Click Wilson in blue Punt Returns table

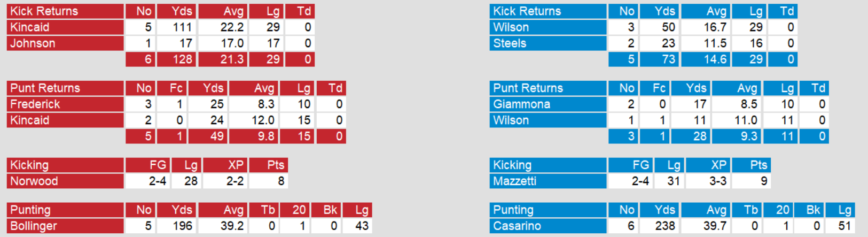(x=548, y=120)
